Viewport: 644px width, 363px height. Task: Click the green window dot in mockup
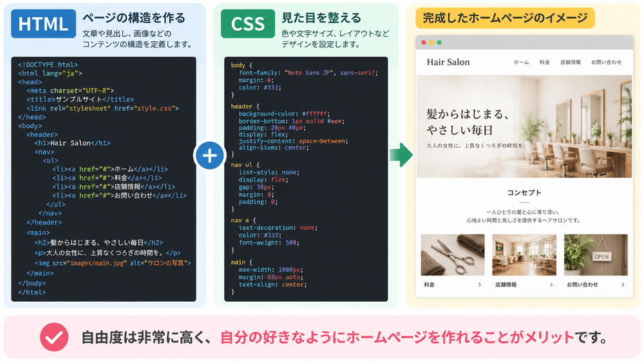click(439, 43)
